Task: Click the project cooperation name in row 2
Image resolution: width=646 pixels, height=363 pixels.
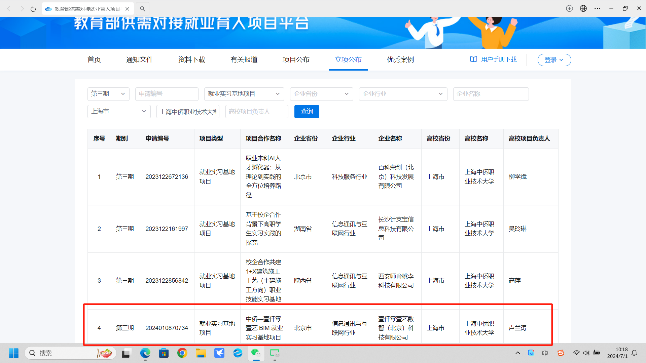Action: (264, 229)
